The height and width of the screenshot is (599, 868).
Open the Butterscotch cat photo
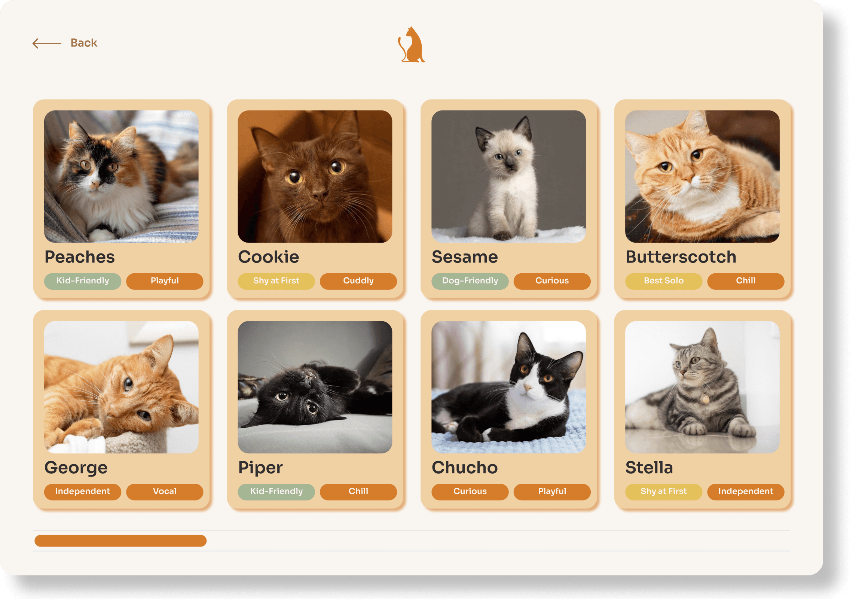[702, 176]
